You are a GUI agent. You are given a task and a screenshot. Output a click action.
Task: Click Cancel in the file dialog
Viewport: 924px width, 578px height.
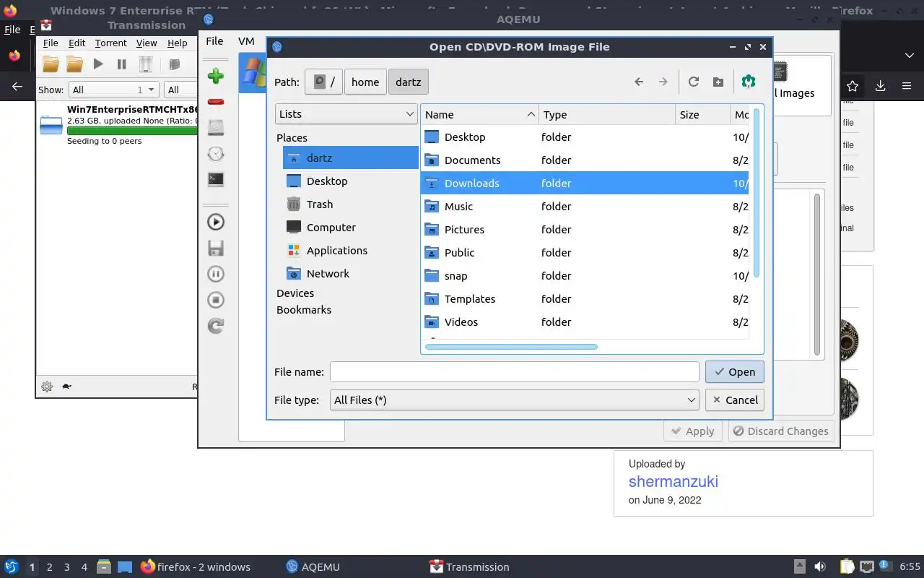pyautogui.click(x=734, y=400)
